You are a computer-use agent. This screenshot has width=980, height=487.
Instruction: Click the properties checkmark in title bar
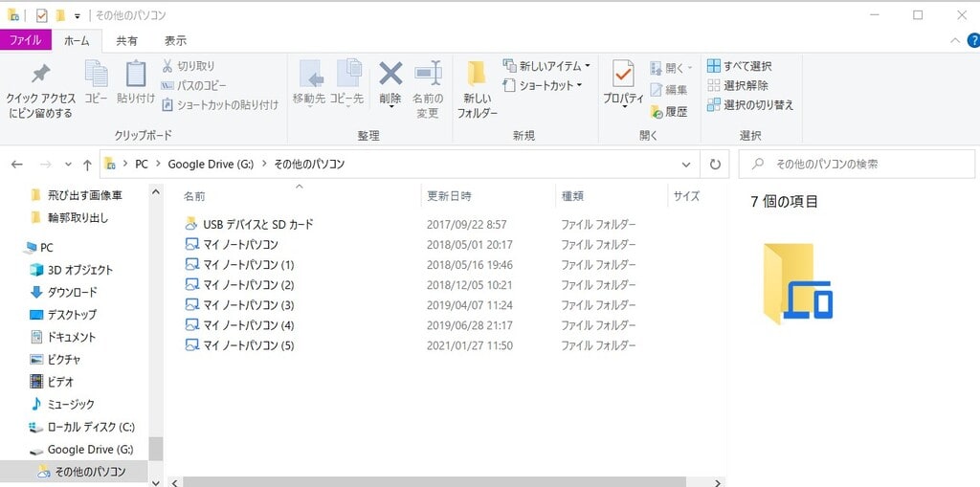coord(42,15)
